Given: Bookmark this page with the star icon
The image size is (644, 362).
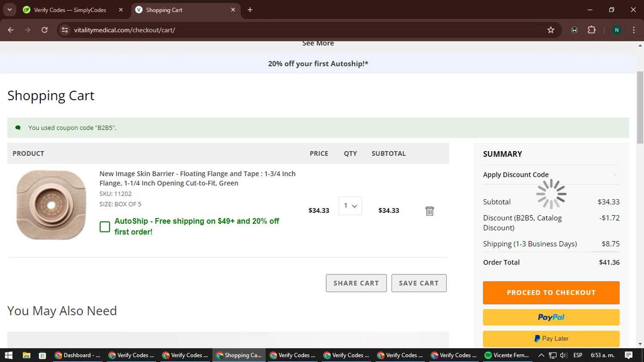Looking at the screenshot, I should point(551,30).
